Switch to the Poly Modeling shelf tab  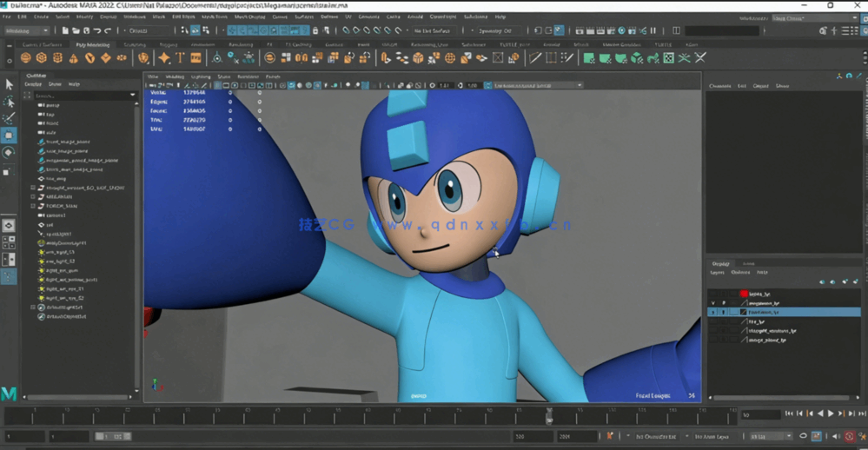[92, 44]
